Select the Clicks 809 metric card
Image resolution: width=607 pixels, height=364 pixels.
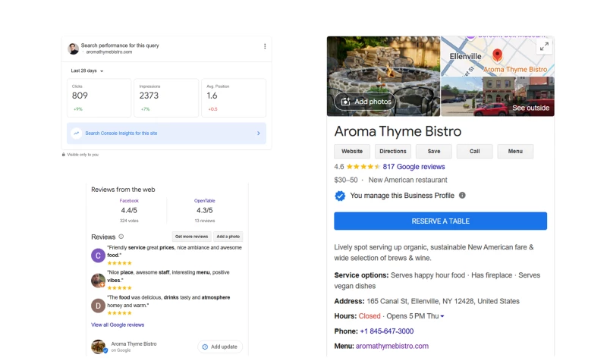tap(99, 98)
